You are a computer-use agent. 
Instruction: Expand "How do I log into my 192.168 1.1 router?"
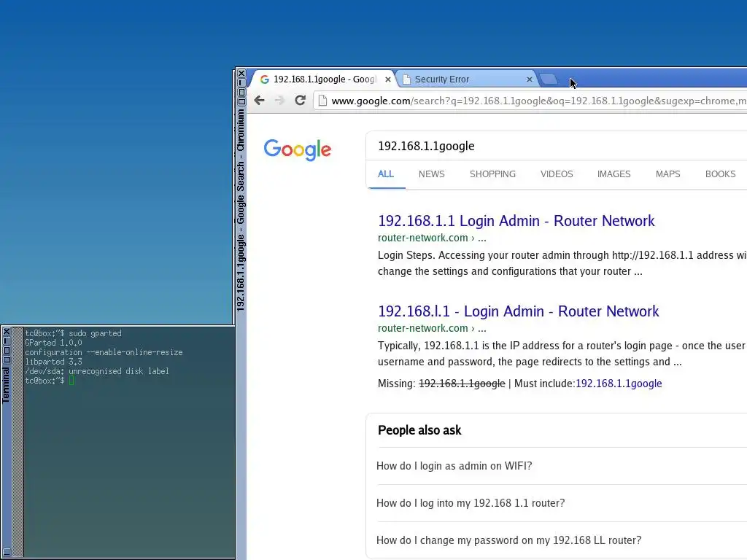click(x=471, y=503)
